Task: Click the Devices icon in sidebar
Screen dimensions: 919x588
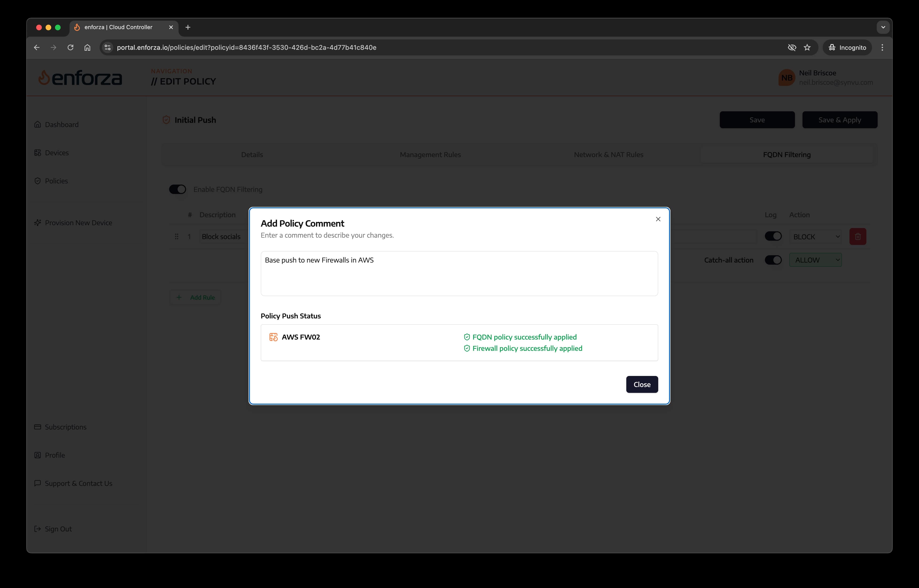Action: tap(37, 153)
